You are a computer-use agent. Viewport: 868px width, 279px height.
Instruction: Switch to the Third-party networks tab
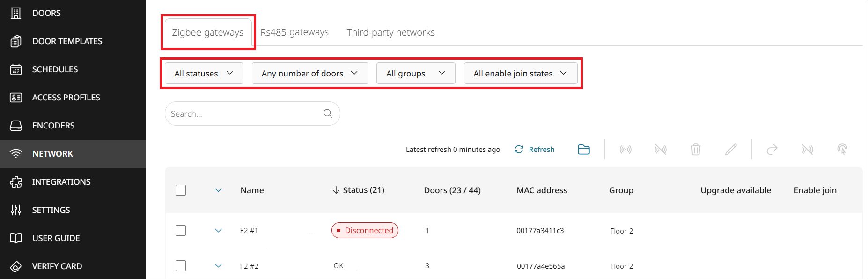tap(390, 32)
